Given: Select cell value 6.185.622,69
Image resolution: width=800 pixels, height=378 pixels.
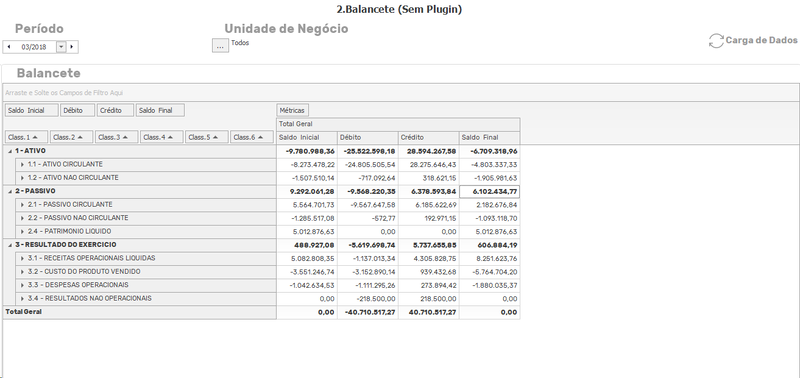Looking at the screenshot, I should 429,205.
